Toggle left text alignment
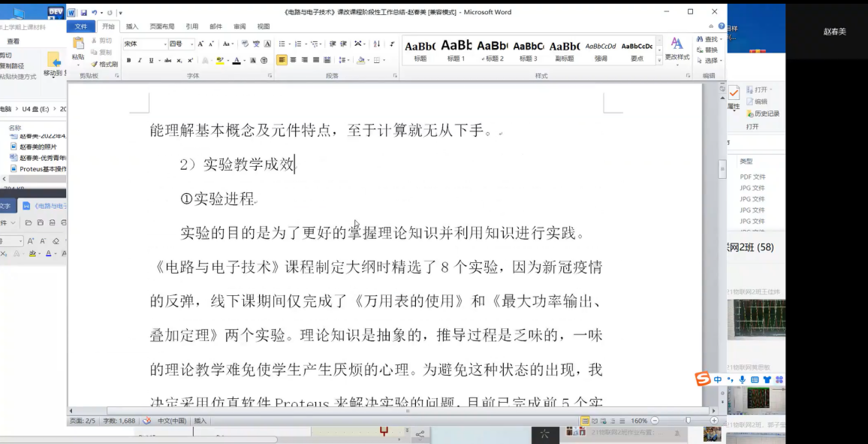 (282, 60)
